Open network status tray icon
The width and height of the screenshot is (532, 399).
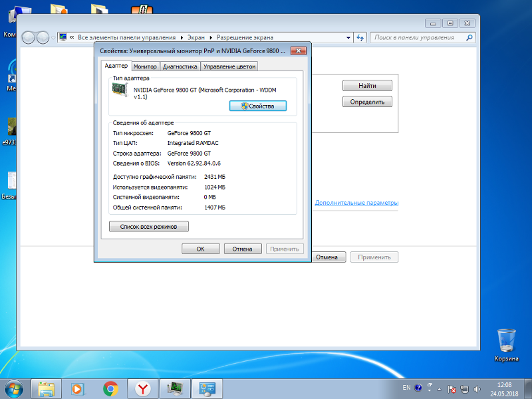pos(464,389)
